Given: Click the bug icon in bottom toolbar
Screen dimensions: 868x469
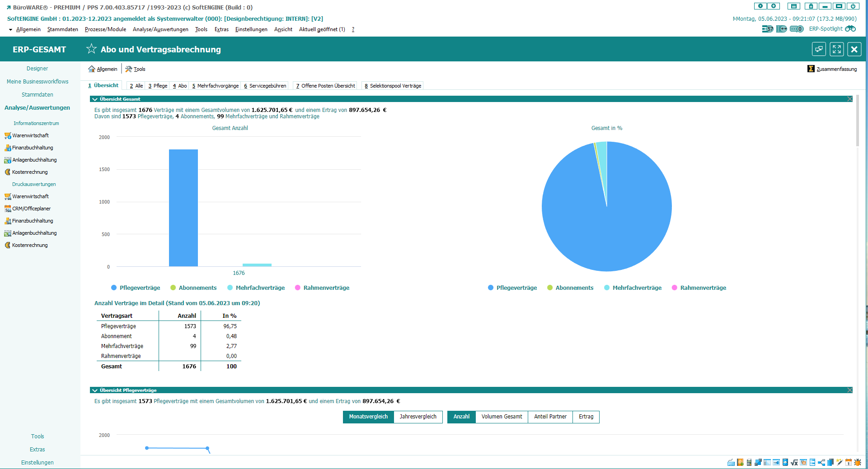Looking at the screenshot, I should pyautogui.click(x=858, y=462).
